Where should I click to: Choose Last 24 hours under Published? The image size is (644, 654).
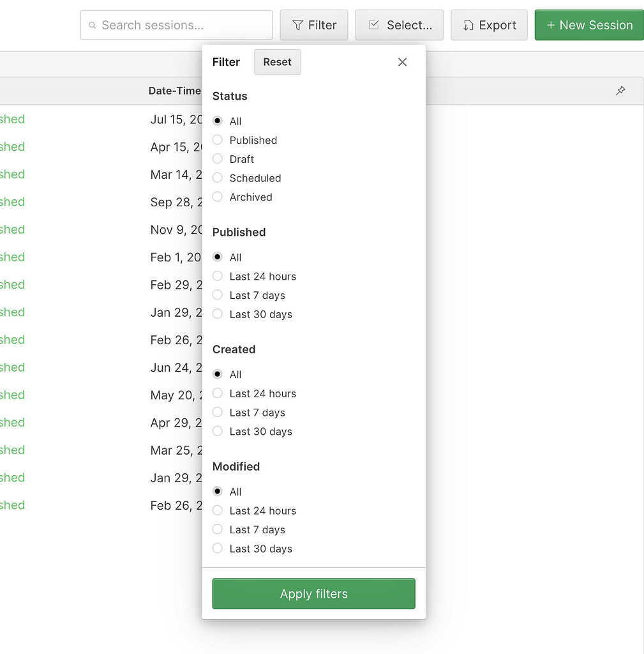coord(217,276)
